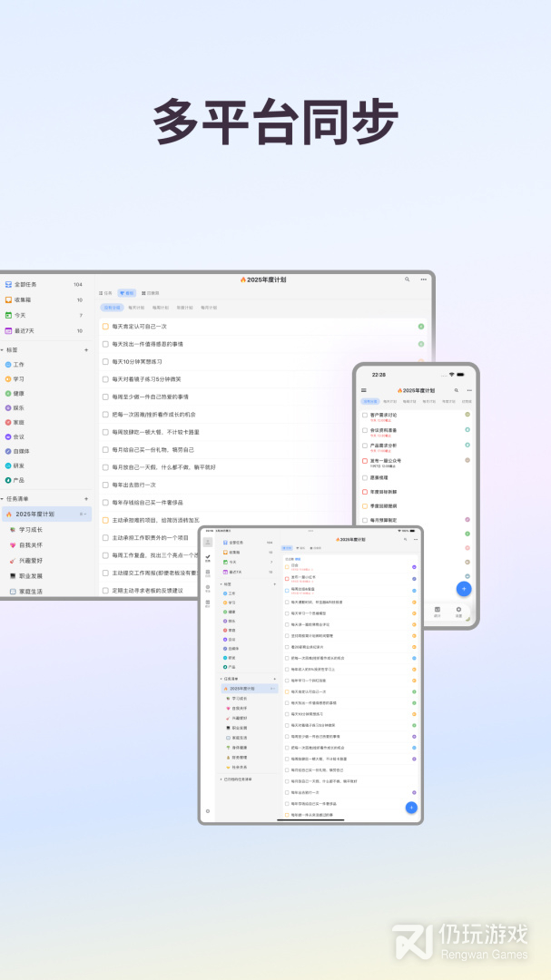Collapse the 任务清单 section in desktop sidebar
Image resolution: width=551 pixels, height=980 pixels.
[3, 499]
